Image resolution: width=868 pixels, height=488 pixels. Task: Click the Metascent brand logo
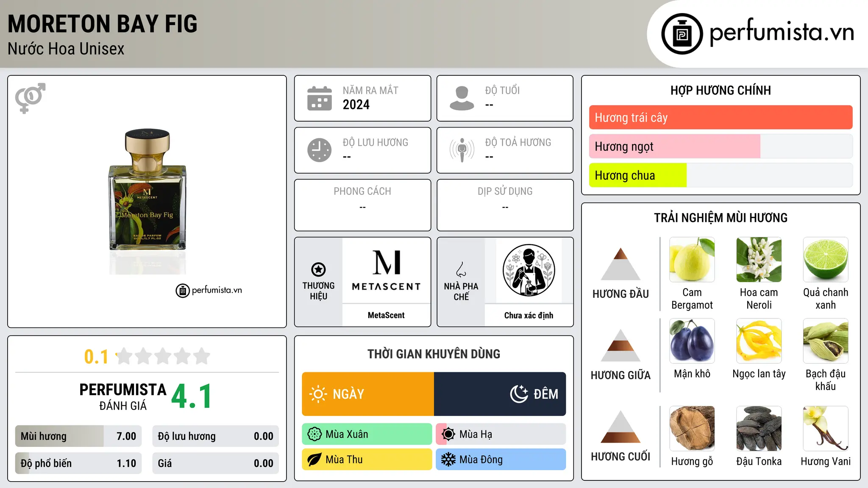pyautogui.click(x=386, y=270)
